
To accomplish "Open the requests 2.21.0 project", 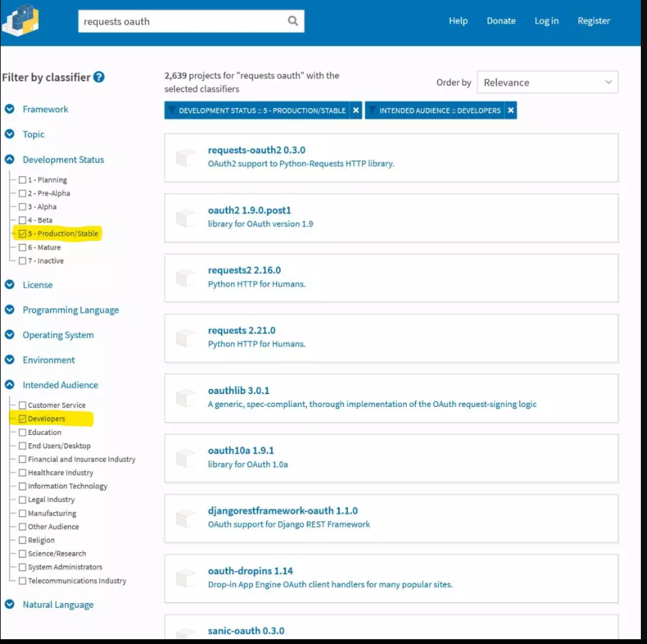I will [242, 331].
